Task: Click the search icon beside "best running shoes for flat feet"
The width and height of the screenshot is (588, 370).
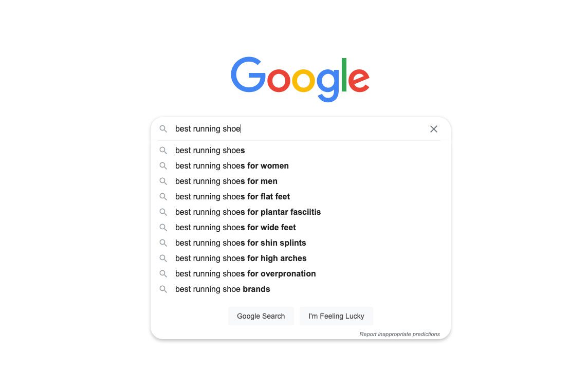Action: [163, 196]
